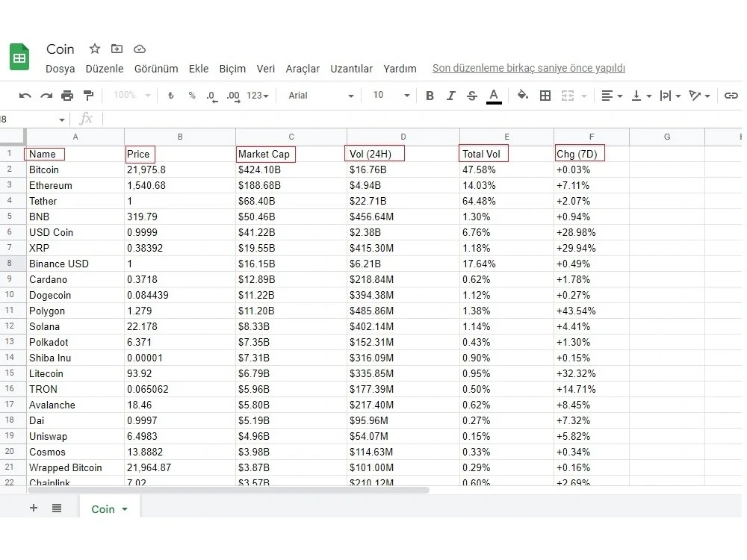The height and width of the screenshot is (560, 747).
Task: Open text wrapping dropdown
Action: [670, 96]
